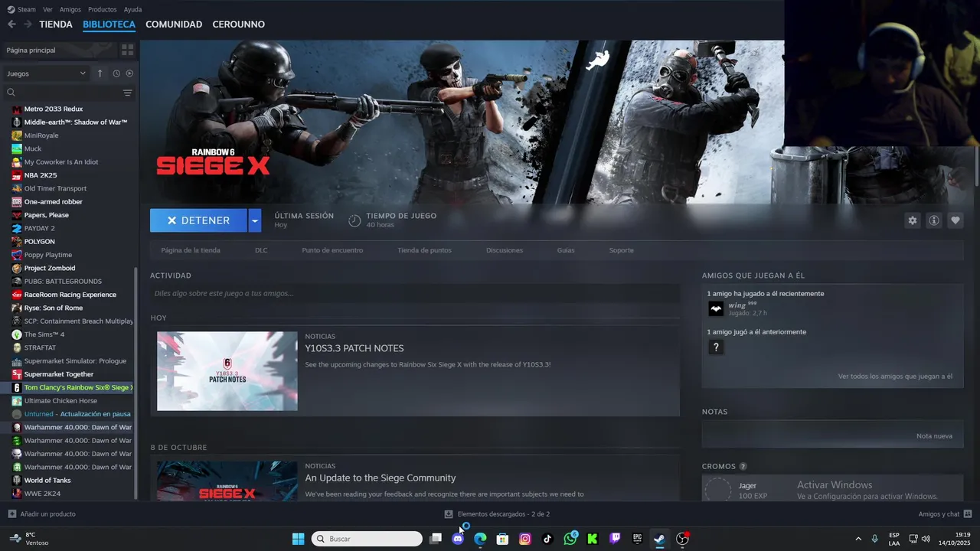Open the Soporte link
This screenshot has height=551, width=980.
point(622,250)
